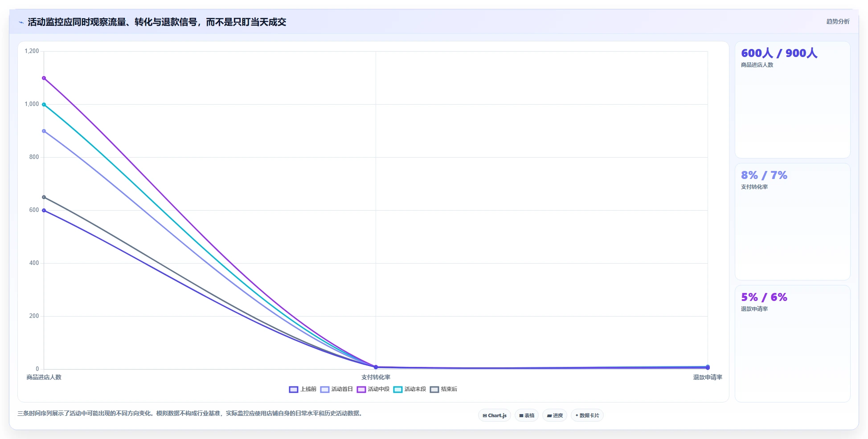The image size is (868, 439).
Task: Toggle the 活动末段 legend series
Action: click(x=409, y=389)
